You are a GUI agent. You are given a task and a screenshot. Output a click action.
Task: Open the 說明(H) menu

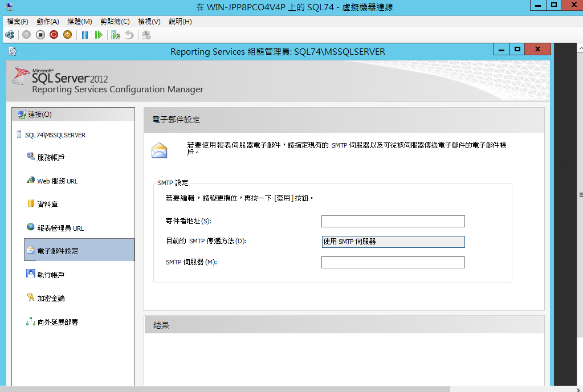(180, 22)
